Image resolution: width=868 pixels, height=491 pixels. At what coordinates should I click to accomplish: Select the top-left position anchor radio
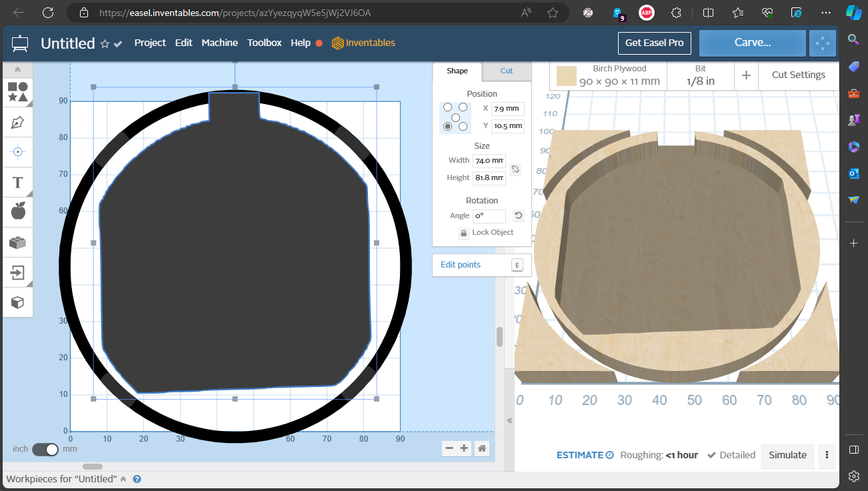(447, 107)
